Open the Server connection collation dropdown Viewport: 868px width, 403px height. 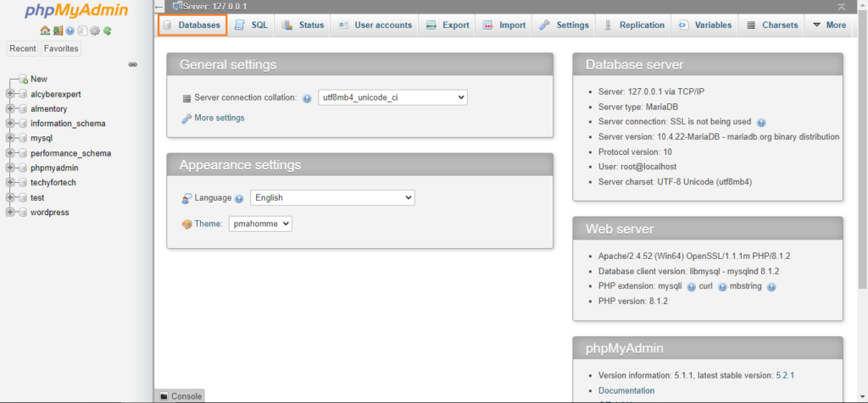[392, 98]
